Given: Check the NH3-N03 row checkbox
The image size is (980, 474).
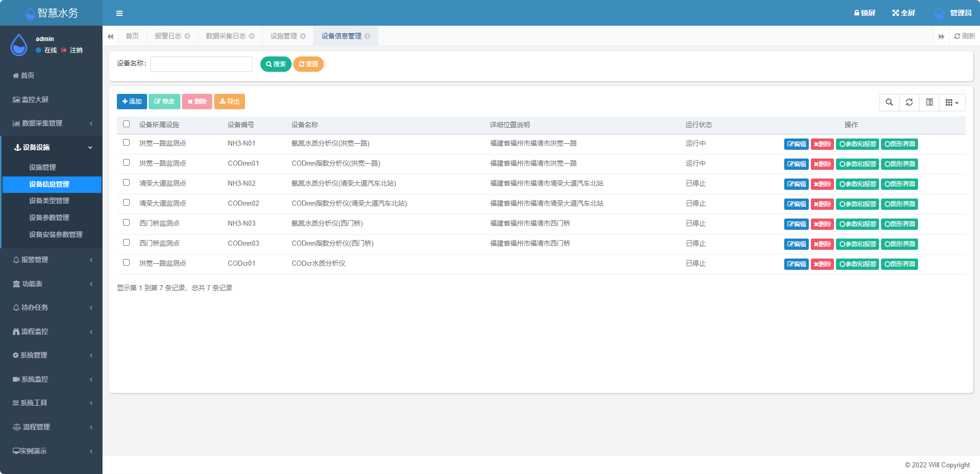Looking at the screenshot, I should [x=127, y=223].
